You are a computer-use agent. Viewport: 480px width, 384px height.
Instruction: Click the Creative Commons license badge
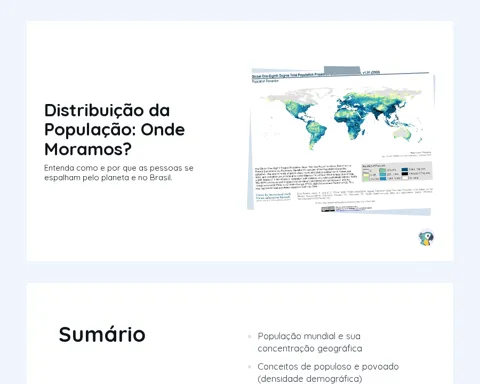coord(328,209)
